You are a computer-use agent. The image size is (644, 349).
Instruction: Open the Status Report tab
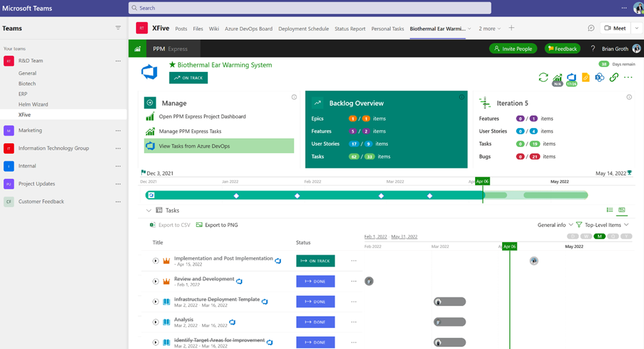pyautogui.click(x=350, y=29)
